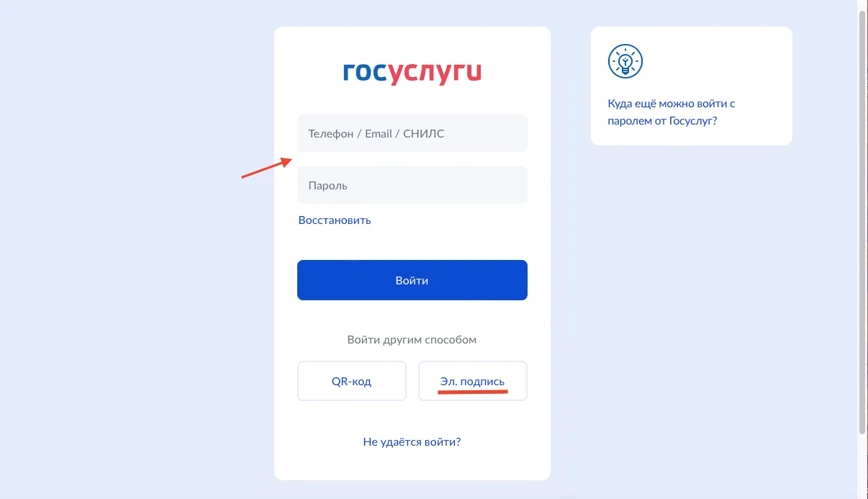Choose Эл. подпись login method
This screenshot has width=868, height=499.
[x=473, y=381]
